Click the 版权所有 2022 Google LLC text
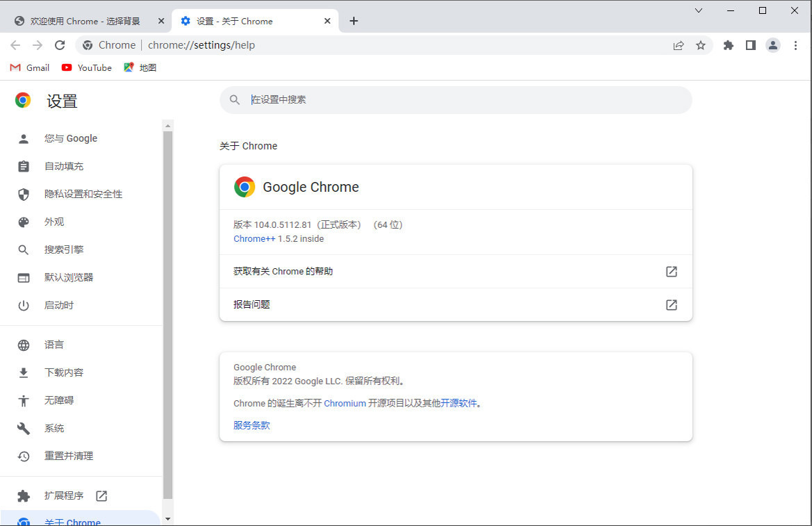812x526 pixels. [319, 381]
